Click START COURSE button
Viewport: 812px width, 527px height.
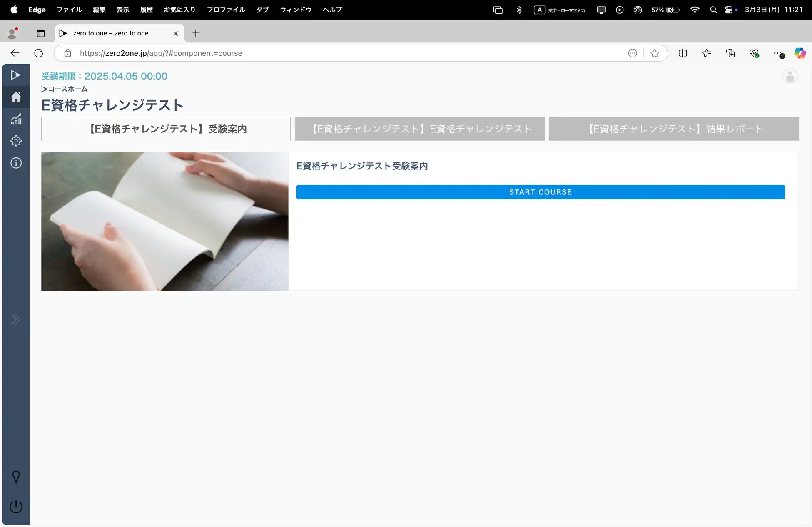click(541, 191)
